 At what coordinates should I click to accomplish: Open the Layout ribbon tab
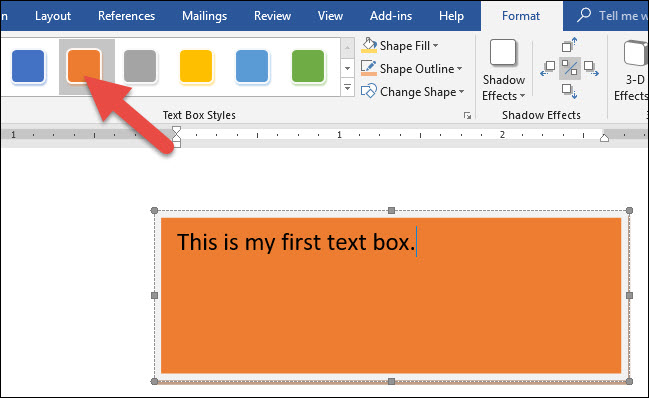click(53, 16)
